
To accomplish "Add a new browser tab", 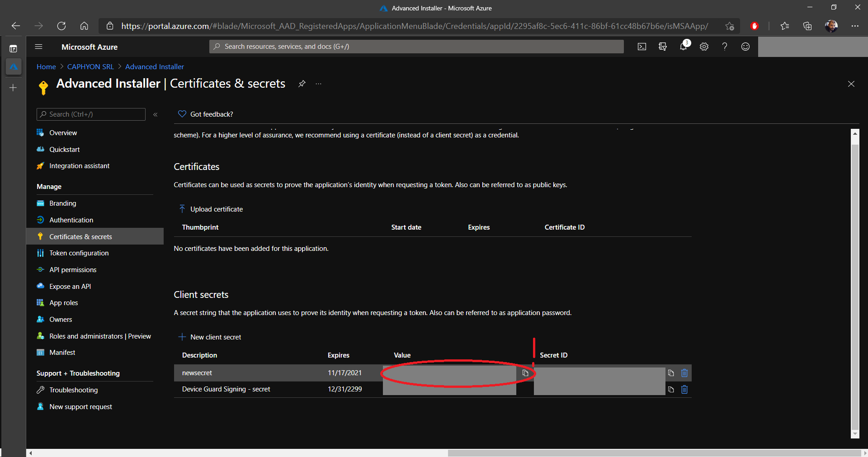I will pos(13,88).
